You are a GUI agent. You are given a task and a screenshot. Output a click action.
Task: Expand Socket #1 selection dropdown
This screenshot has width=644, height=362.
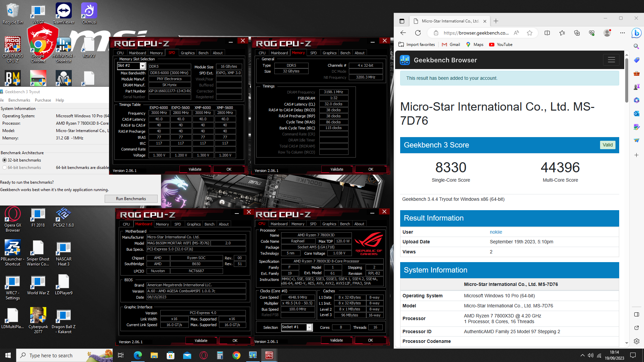pos(309,327)
